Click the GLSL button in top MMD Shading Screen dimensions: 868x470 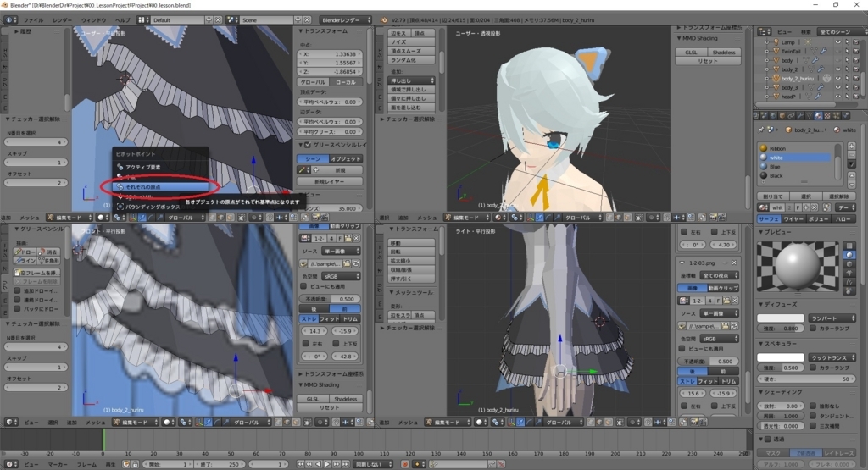(x=691, y=52)
